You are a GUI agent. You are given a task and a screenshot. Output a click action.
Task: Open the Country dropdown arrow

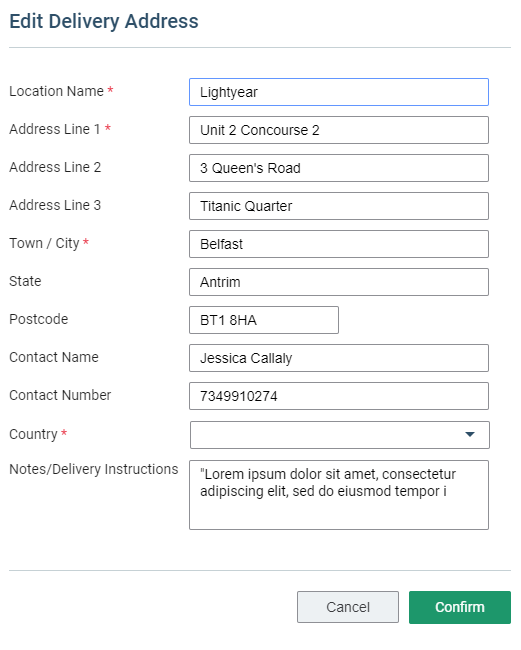click(470, 434)
